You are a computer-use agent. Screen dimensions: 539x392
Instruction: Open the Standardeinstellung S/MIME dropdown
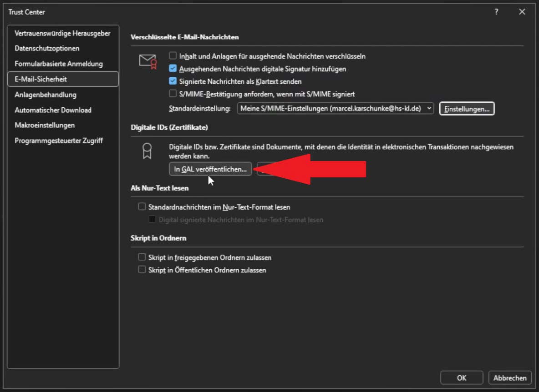pyautogui.click(x=335, y=109)
